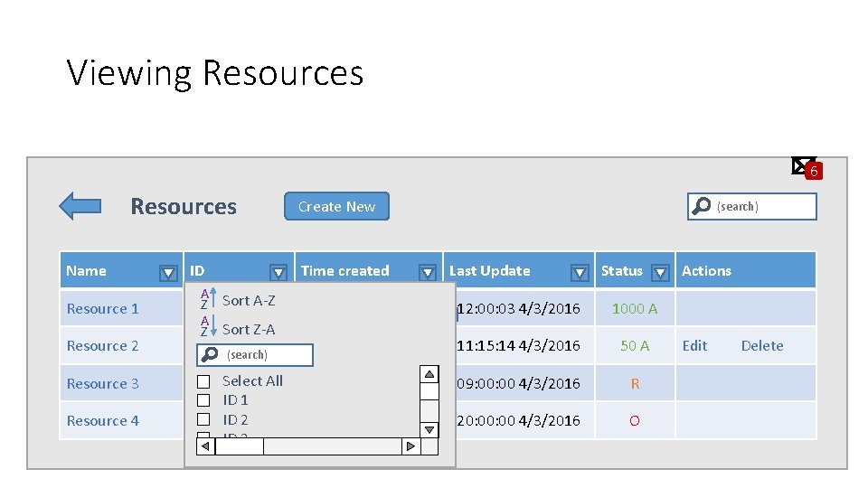Enable the ID 2 checkbox

(203, 419)
